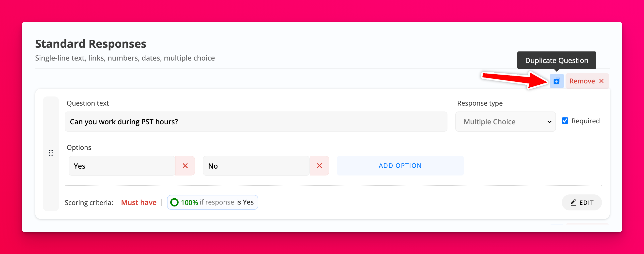Click into the Question text field
Screen dimensions: 644x254
click(x=256, y=122)
